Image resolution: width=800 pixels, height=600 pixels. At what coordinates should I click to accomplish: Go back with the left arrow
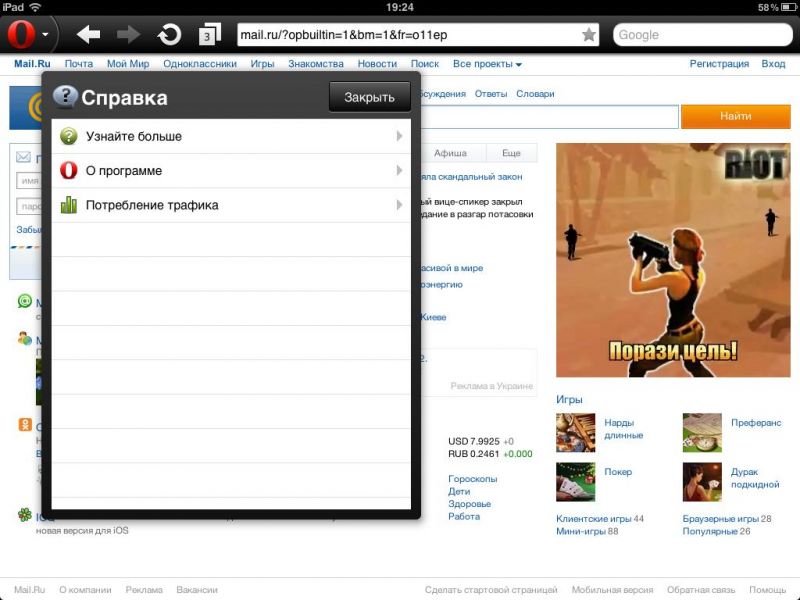tap(89, 35)
